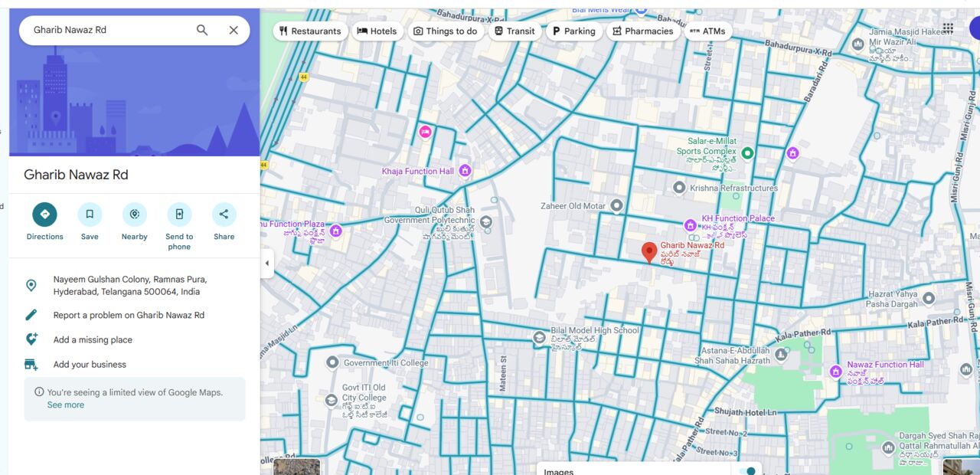The image size is (980, 475).
Task: Filter map by Restaurants
Action: pos(310,31)
